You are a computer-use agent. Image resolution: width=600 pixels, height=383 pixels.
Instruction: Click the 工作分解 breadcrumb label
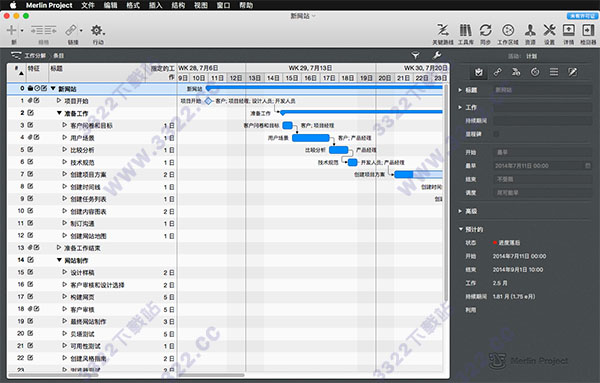(x=35, y=55)
